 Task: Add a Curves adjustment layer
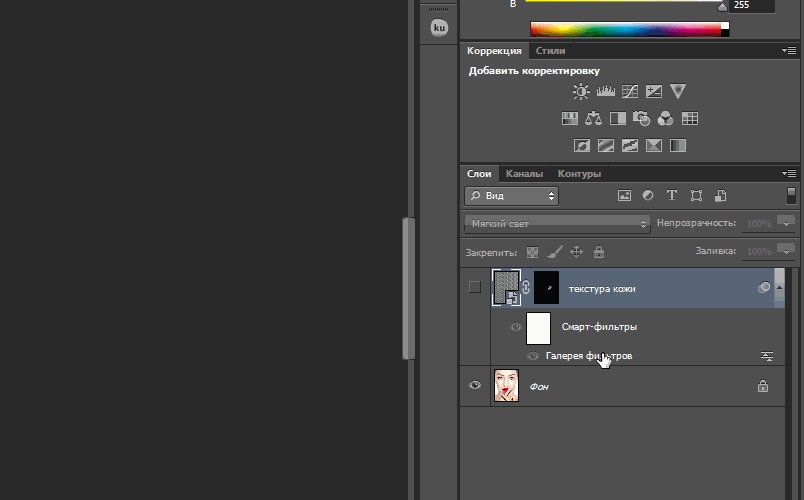[630, 91]
